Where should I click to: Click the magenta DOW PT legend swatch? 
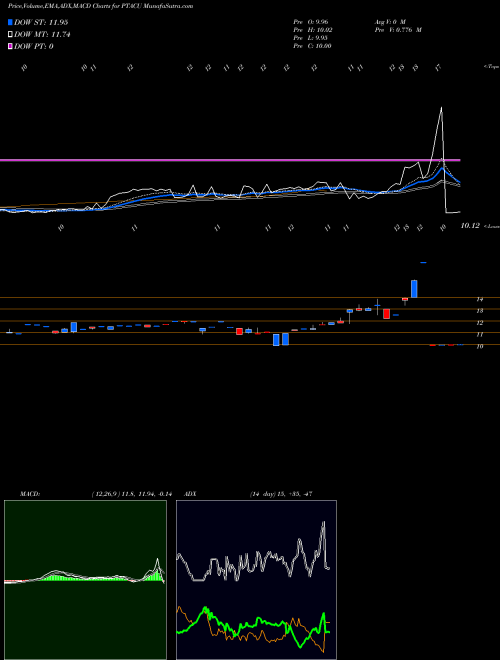coord(11,46)
